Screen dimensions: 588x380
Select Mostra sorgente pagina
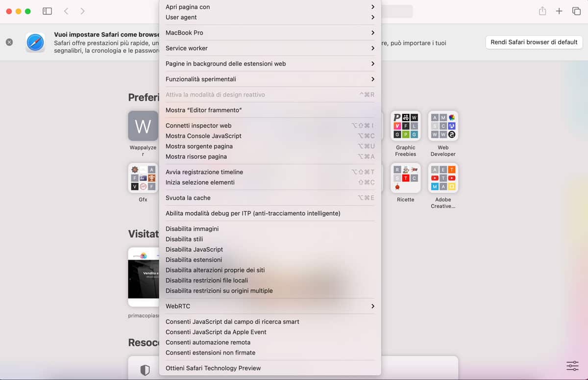270,146
